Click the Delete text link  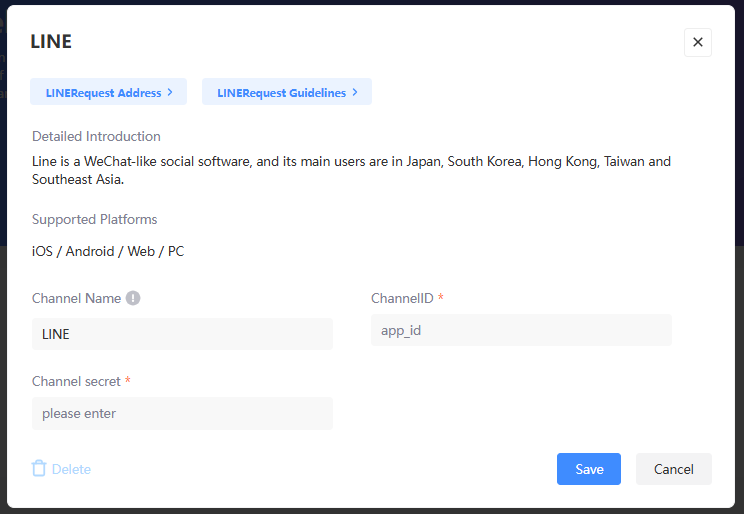point(71,469)
